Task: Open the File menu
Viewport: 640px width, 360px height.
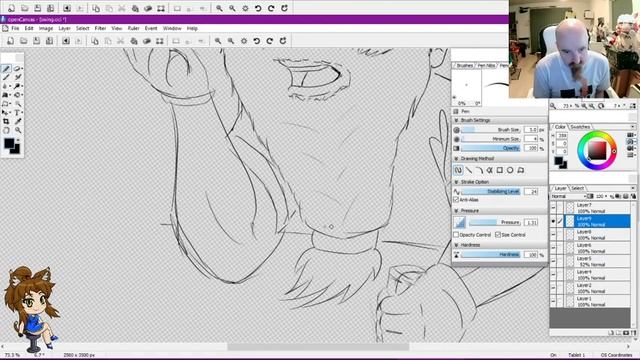Action: (15, 29)
